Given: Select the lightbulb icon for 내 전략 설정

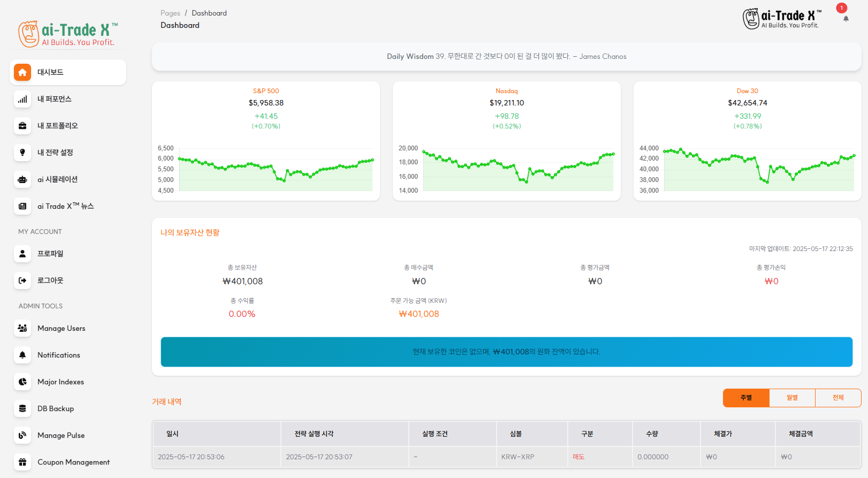Looking at the screenshot, I should tap(22, 153).
